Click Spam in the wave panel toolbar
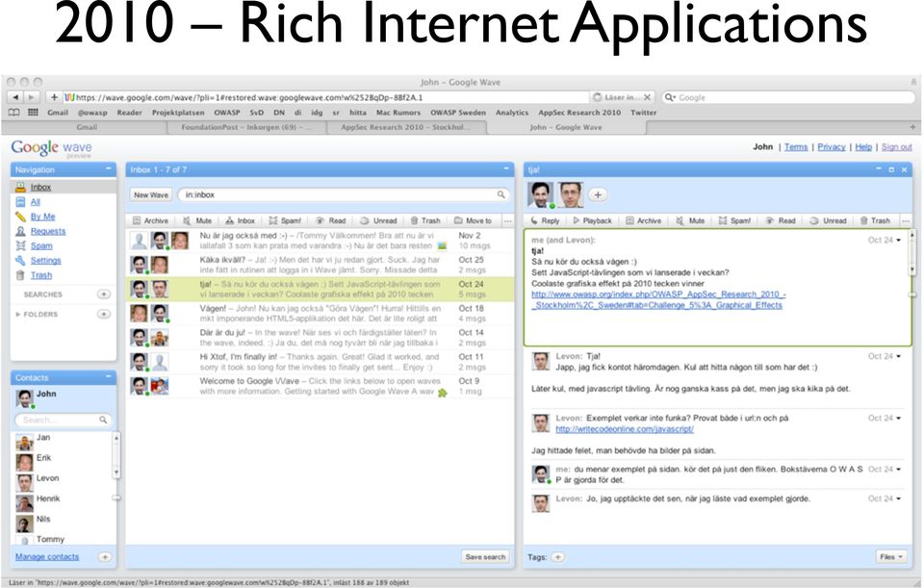The height and width of the screenshot is (588, 924). click(x=734, y=220)
